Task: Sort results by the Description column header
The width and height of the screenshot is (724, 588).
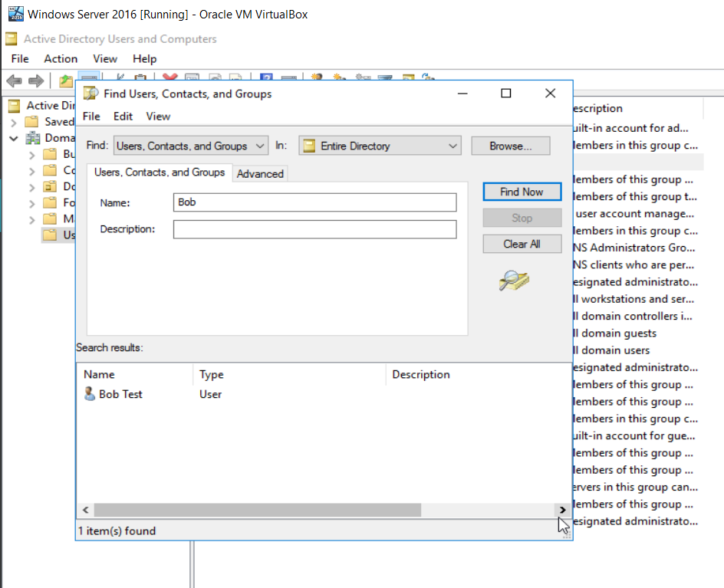Action: [479, 374]
